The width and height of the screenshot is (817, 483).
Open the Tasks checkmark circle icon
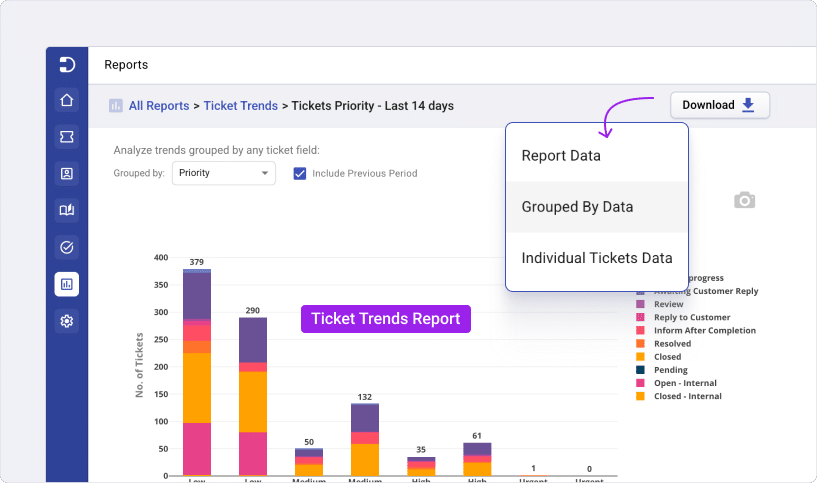pyautogui.click(x=67, y=247)
